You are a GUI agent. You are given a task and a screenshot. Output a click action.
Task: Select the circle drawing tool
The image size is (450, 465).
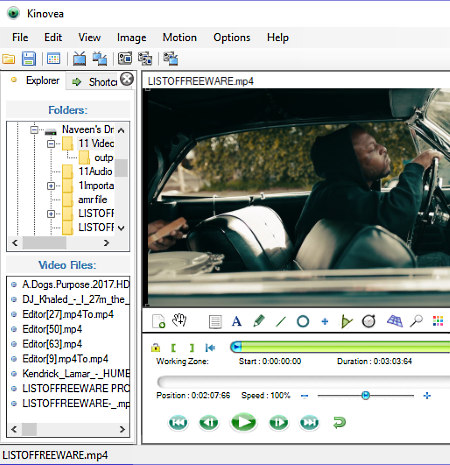303,321
